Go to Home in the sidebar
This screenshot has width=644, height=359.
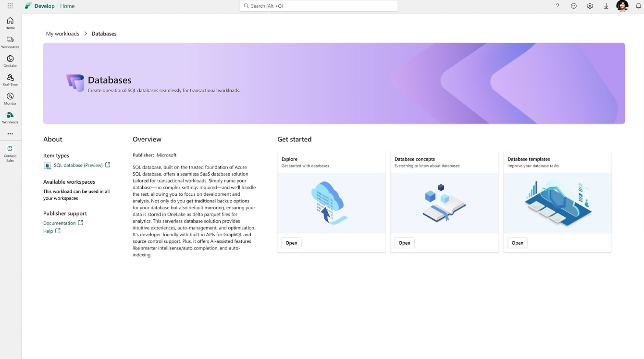[x=10, y=23]
